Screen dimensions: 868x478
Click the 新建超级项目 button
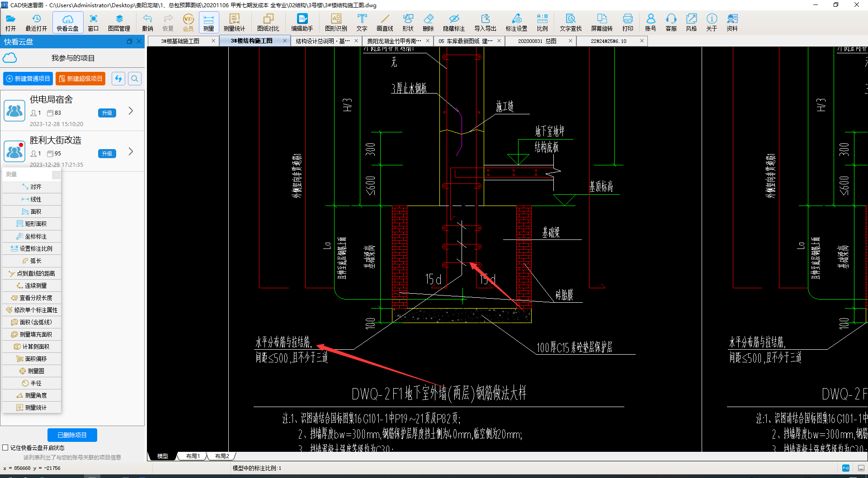(80, 79)
